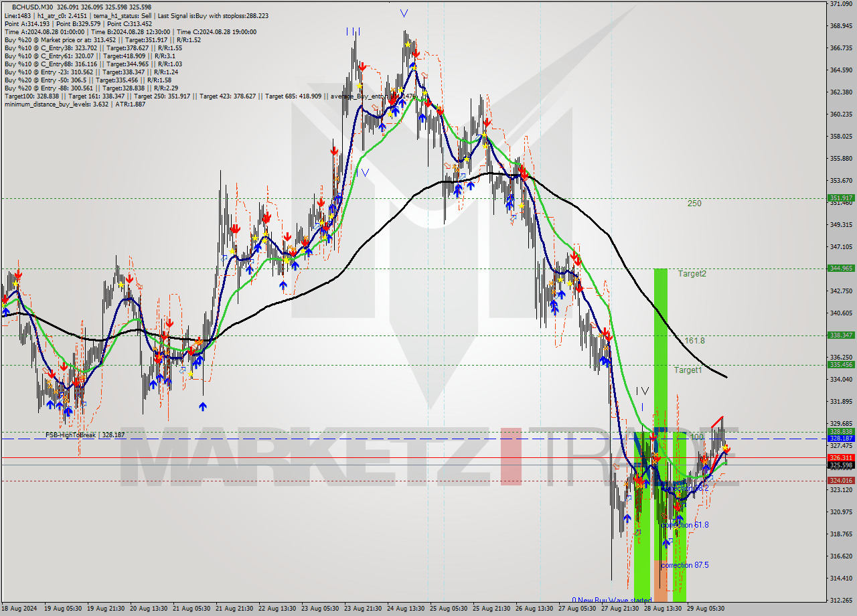Click the 366.736 axis price
This screenshot has height=616, width=857.
[x=841, y=48]
